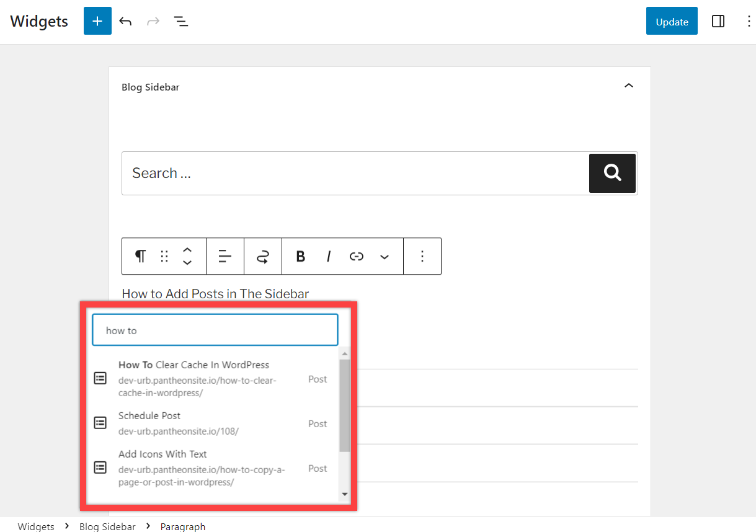The height and width of the screenshot is (532, 756).
Task: Click the move to widget area icon
Action: tap(263, 256)
